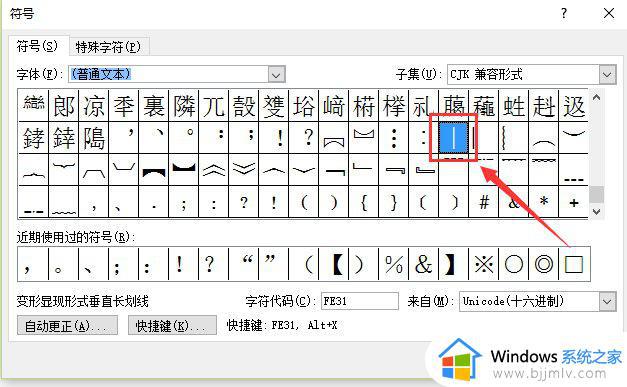Select the 郎 character in the symbol grid
Screen dimensions: 627x387
pos(64,106)
